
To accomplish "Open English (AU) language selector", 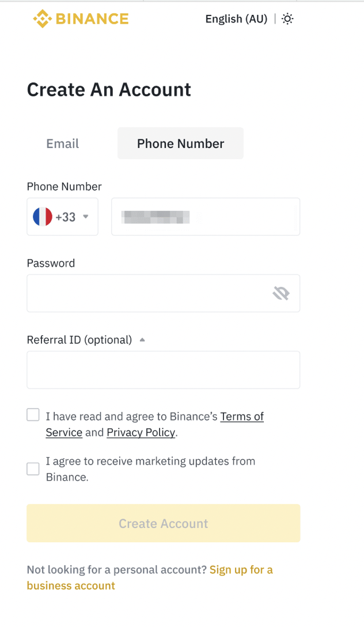I will point(236,19).
